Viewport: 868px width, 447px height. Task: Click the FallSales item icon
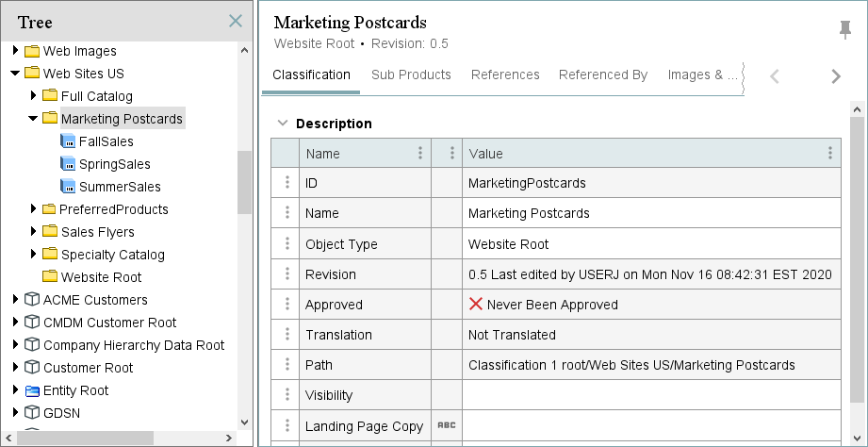click(68, 141)
